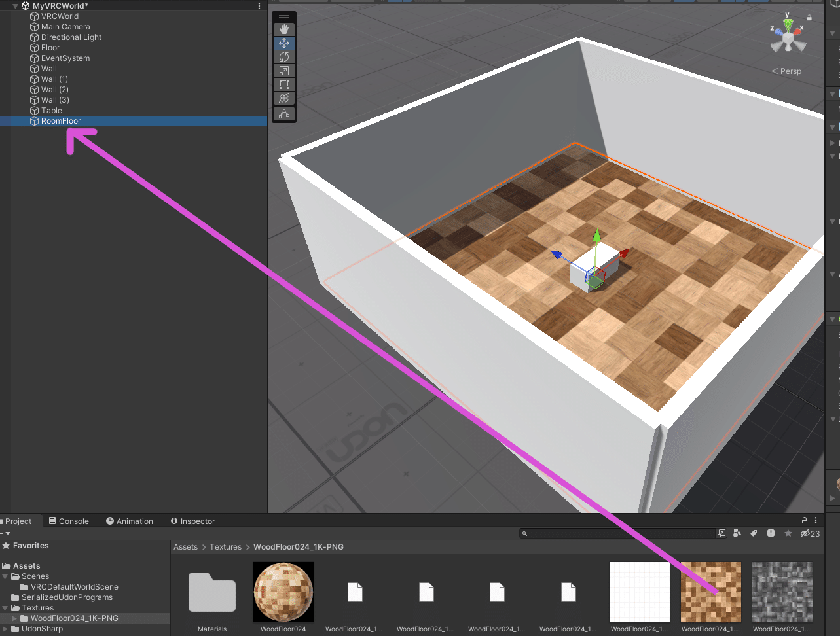Toggle hidden packages visibility showing 23
This screenshot has width=840, height=636.
coord(811,533)
